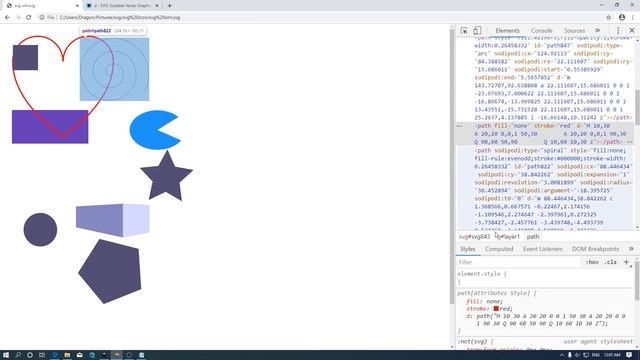Select svg#svg843 in the breadcrumb
The width and height of the screenshot is (640, 360).
tap(474, 237)
